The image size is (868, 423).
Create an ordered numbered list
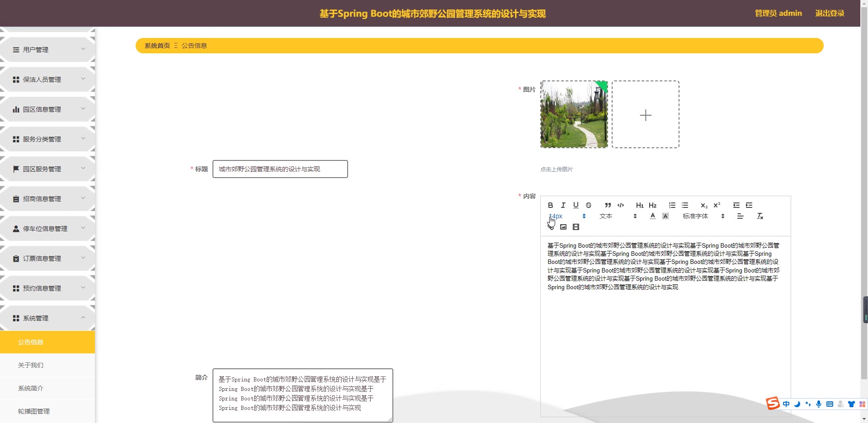click(x=672, y=205)
